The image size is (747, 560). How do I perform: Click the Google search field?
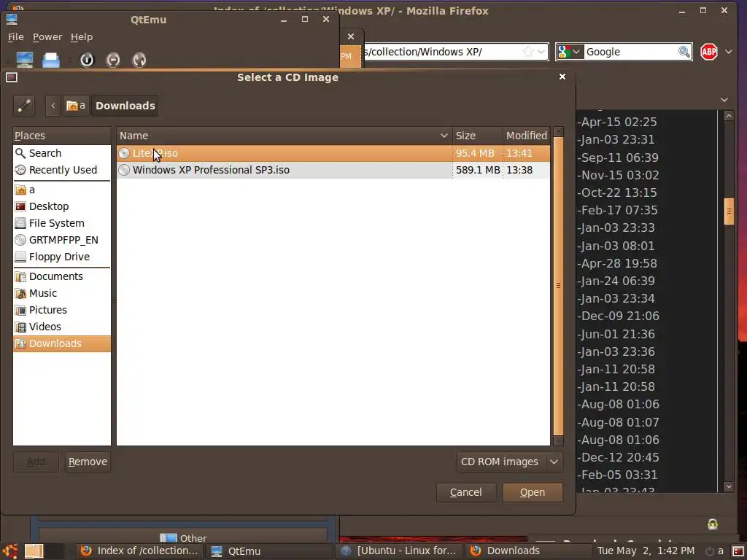630,52
